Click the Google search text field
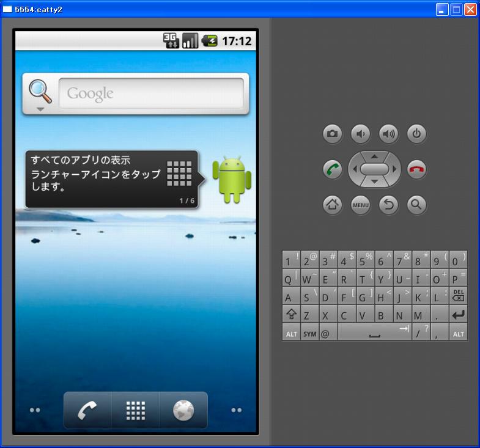 click(x=151, y=94)
